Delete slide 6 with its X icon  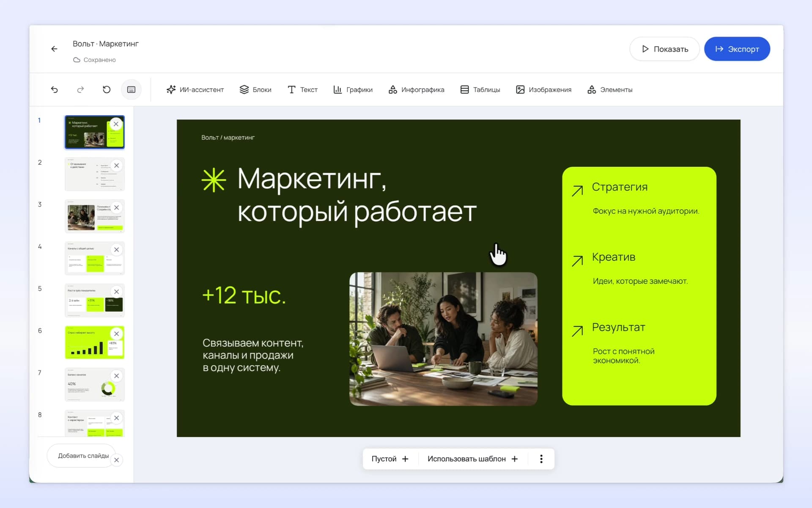pos(117,334)
